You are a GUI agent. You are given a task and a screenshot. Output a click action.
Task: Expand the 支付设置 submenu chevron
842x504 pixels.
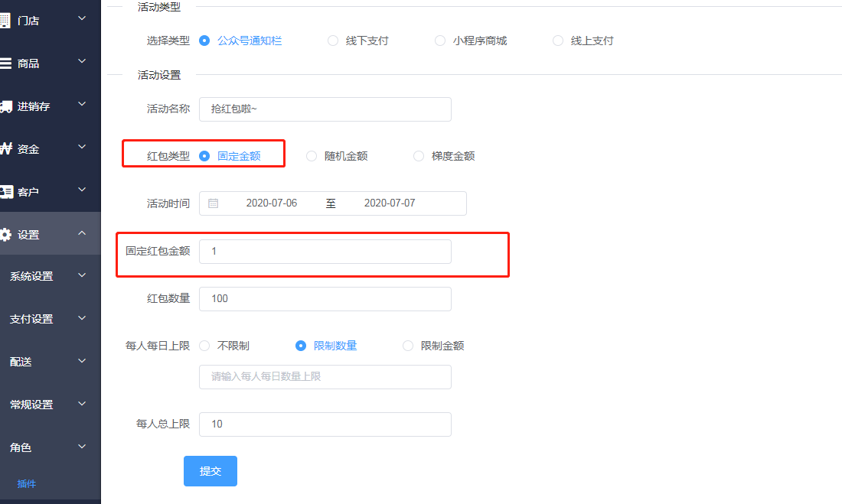[82, 318]
